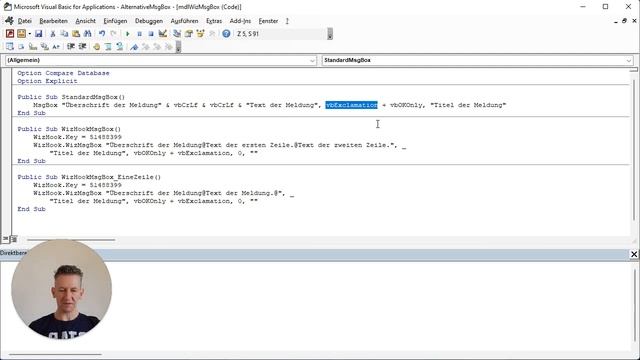Click List Properties/Methods icon

click(9, 47)
